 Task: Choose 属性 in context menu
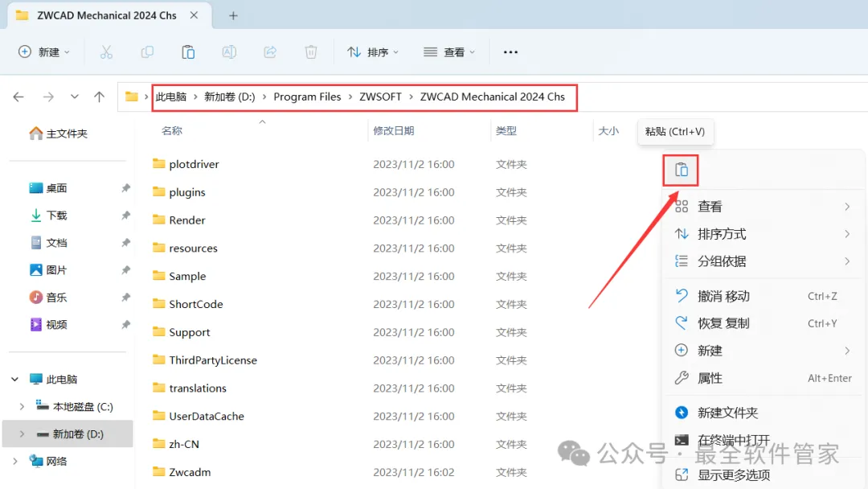coord(763,378)
